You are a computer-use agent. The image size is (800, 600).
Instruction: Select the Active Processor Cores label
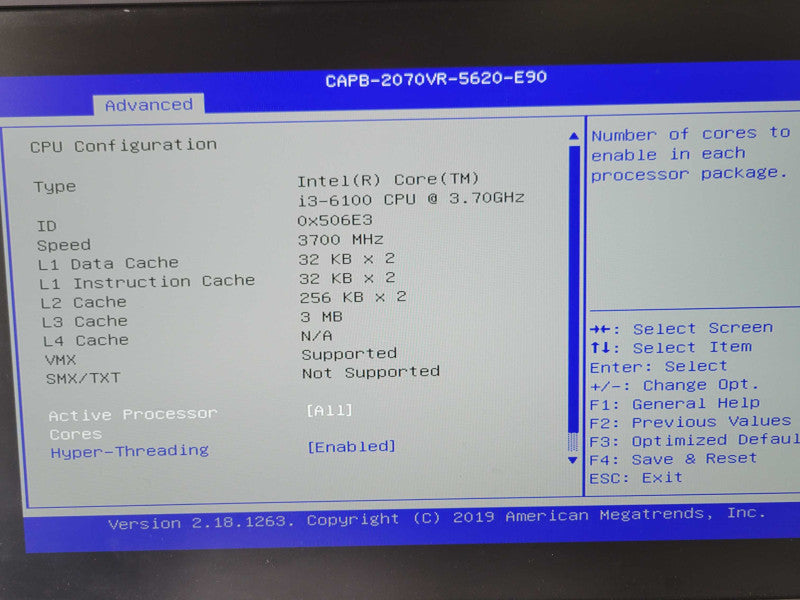click(133, 424)
